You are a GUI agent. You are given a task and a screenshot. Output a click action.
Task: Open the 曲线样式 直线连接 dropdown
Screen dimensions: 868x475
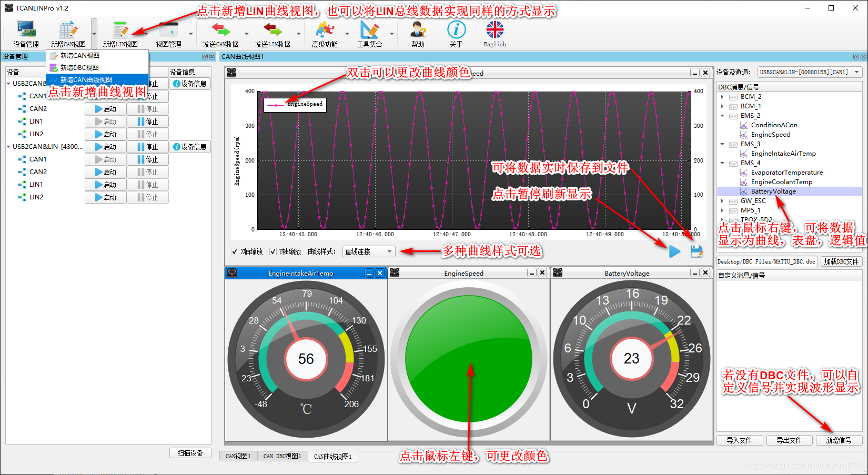point(369,251)
